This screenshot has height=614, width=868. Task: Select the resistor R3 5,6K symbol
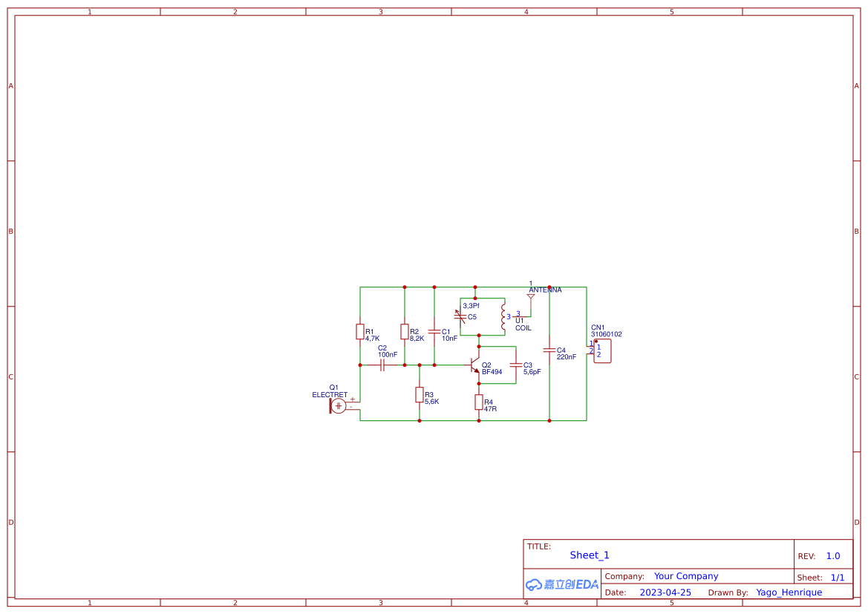(x=420, y=396)
